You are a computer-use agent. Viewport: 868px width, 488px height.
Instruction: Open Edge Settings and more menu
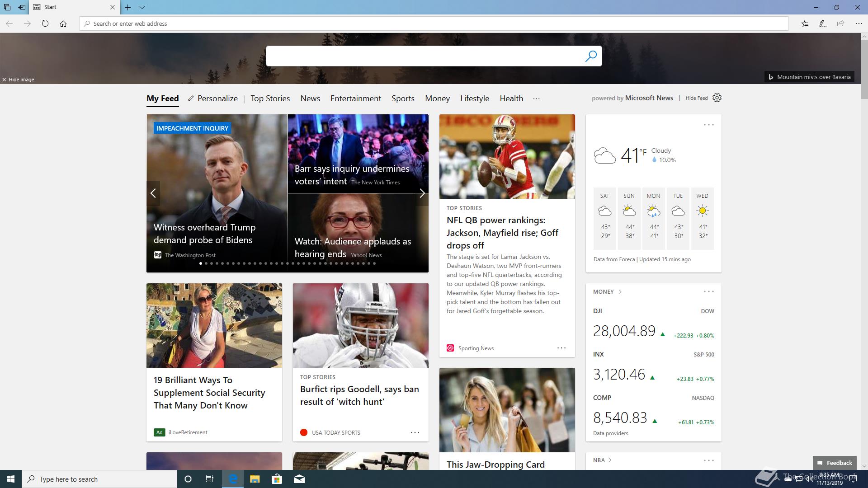pos(859,23)
